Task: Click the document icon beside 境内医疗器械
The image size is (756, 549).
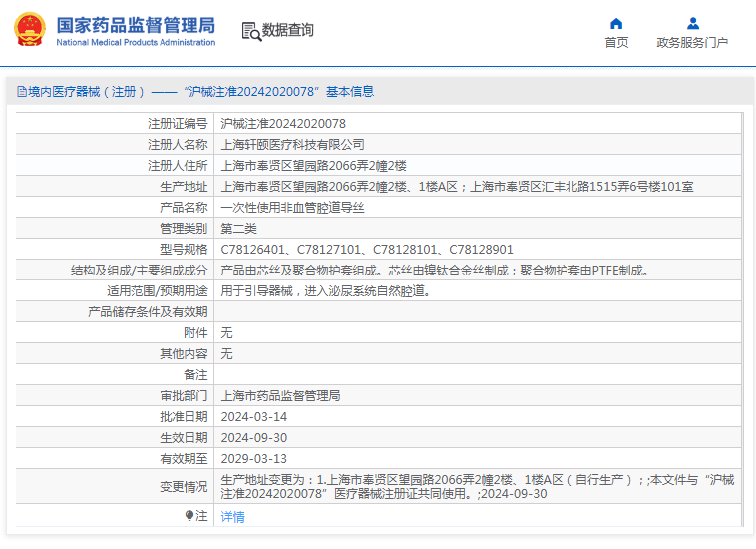Action: click(21, 91)
